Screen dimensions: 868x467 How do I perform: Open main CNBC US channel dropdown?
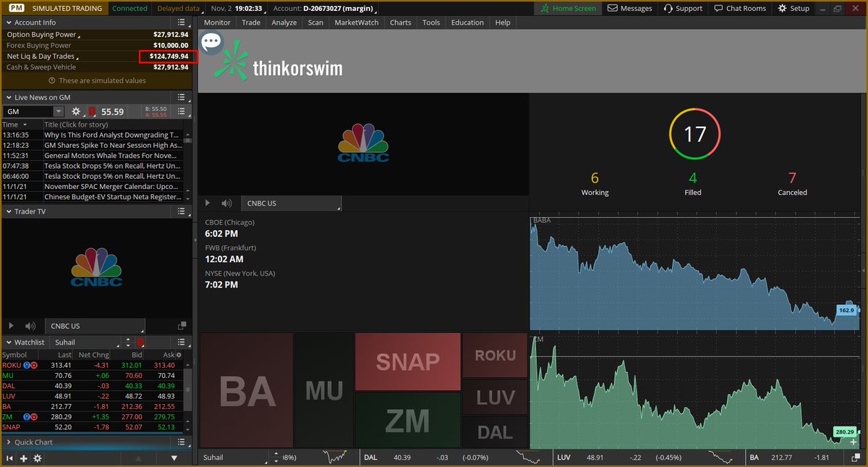point(291,203)
